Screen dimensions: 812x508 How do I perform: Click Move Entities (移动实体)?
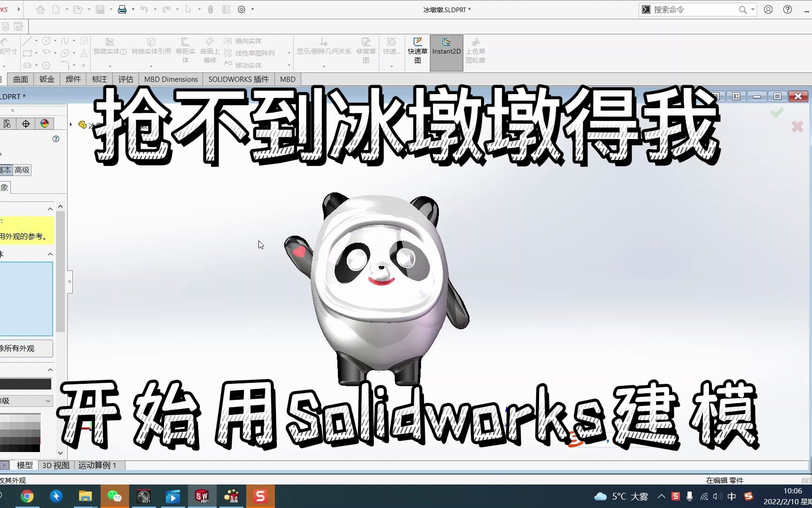(243, 65)
